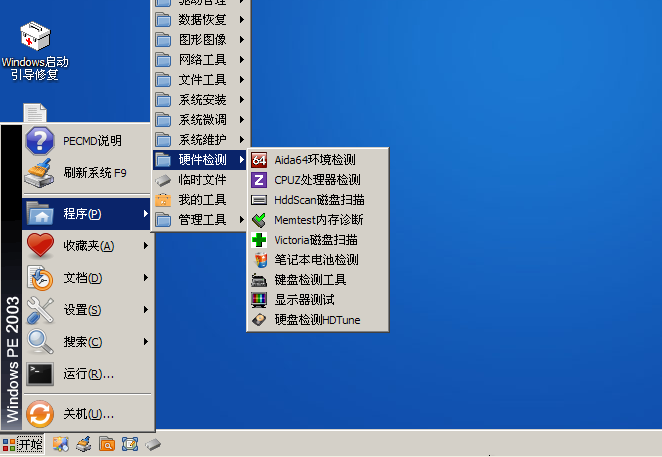662x457 pixels.
Task: Click the 刷新系统 F9 brush icon
Action: [x=40, y=173]
